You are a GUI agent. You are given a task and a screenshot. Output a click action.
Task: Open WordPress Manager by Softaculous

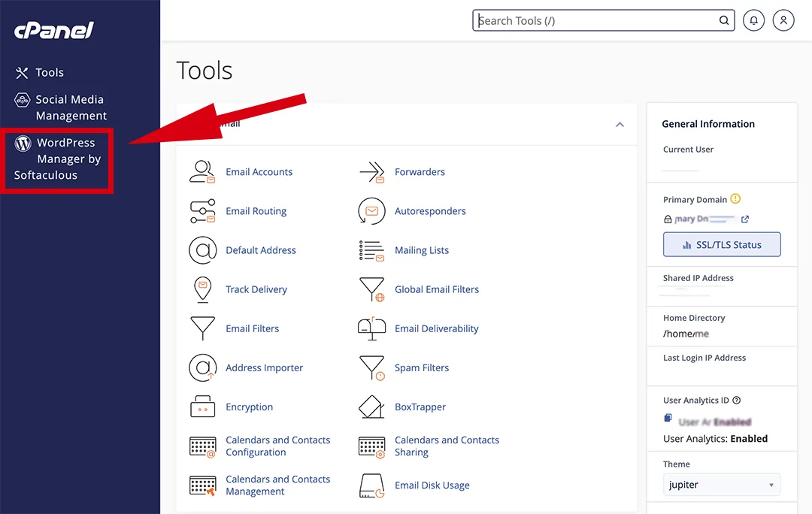click(x=57, y=159)
